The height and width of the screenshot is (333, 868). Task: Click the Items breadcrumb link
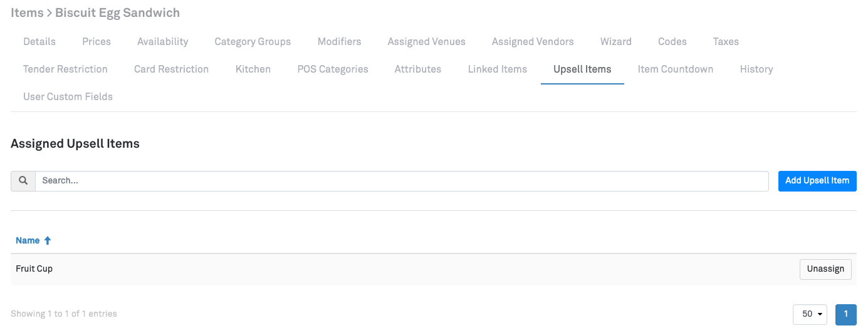(27, 13)
